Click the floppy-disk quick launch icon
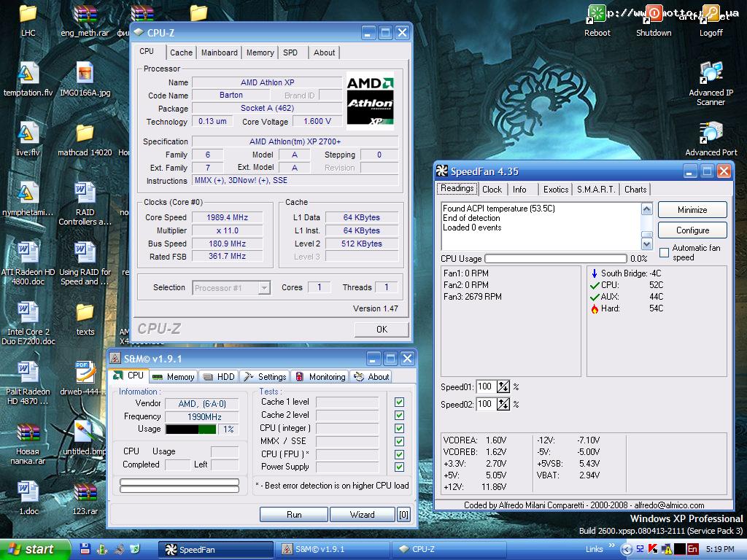747x560 pixels. point(85,548)
